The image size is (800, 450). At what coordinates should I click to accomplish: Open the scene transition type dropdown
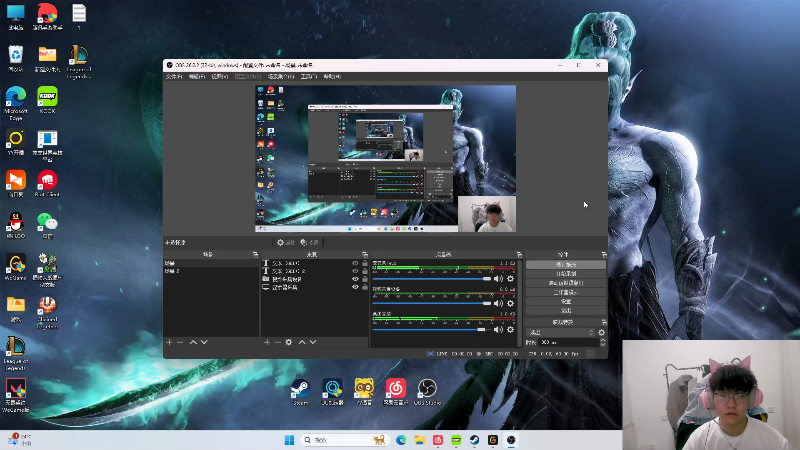(560, 332)
